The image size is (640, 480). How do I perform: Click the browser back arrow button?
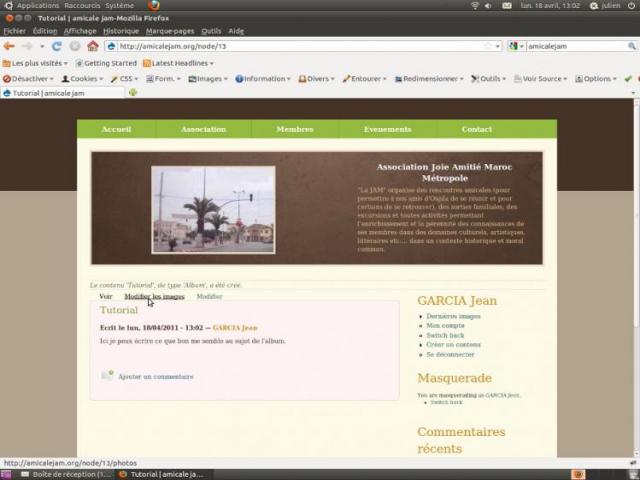9,46
